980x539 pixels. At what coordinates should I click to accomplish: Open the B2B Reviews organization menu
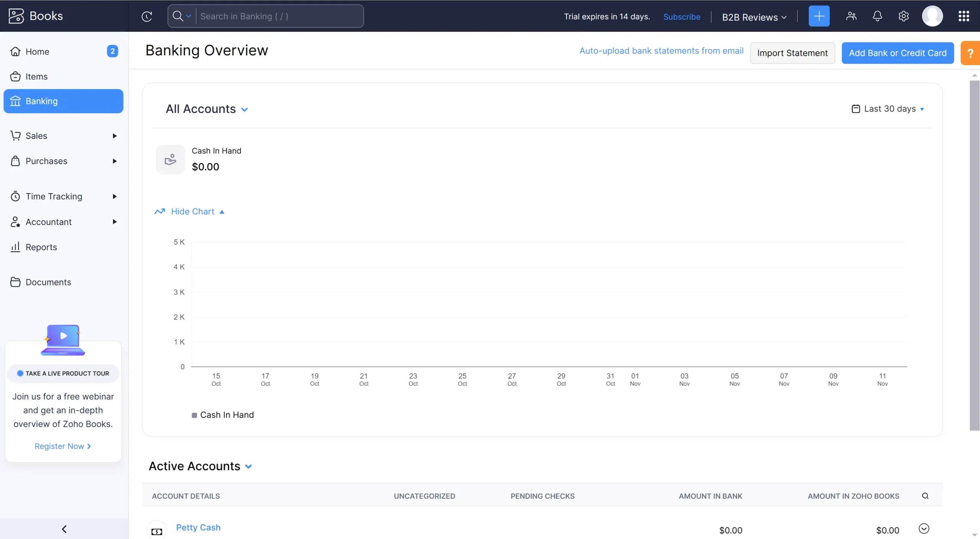click(x=752, y=16)
